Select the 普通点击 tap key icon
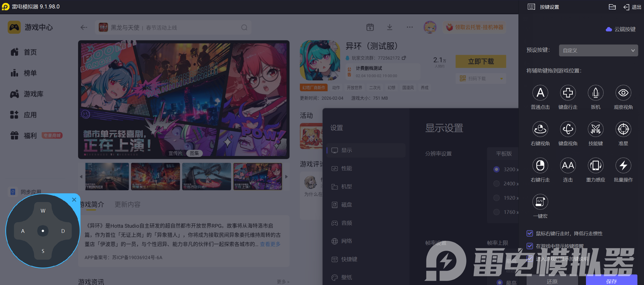This screenshot has width=644, height=285. (540, 93)
